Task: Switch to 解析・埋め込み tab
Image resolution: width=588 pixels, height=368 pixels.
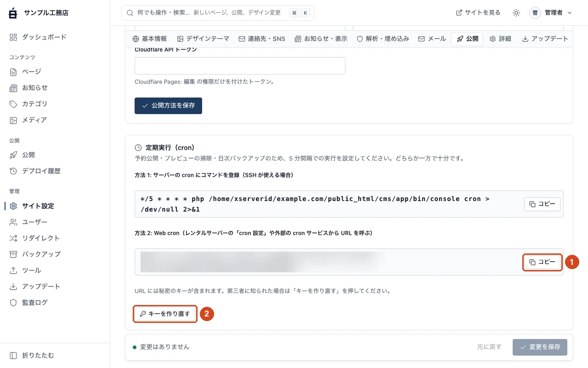Action: [x=383, y=39]
